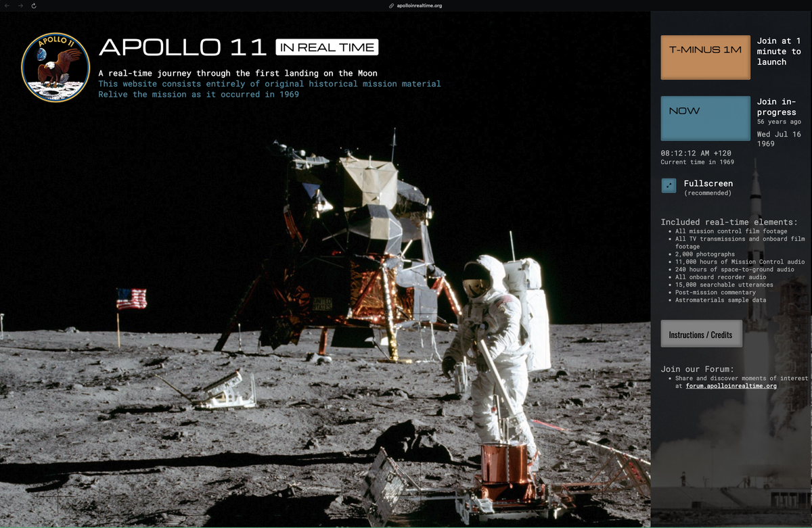This screenshot has height=528, width=812.
Task: Click the browser forward arrow
Action: coord(20,5)
